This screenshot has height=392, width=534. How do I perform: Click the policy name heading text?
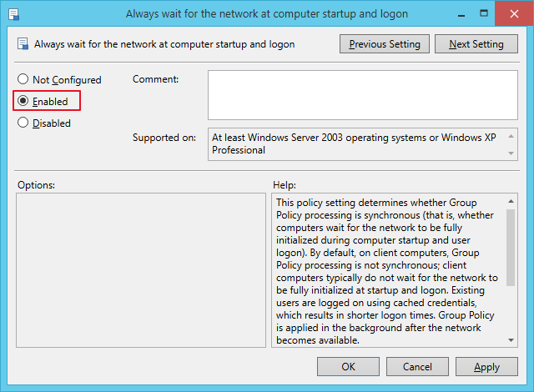point(164,44)
